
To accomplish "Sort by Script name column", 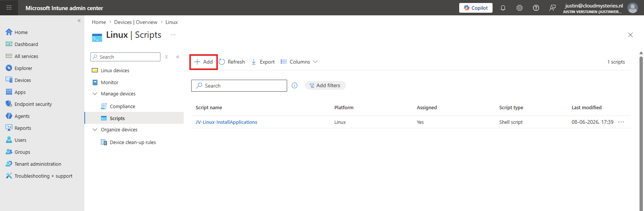I will click(x=209, y=107).
